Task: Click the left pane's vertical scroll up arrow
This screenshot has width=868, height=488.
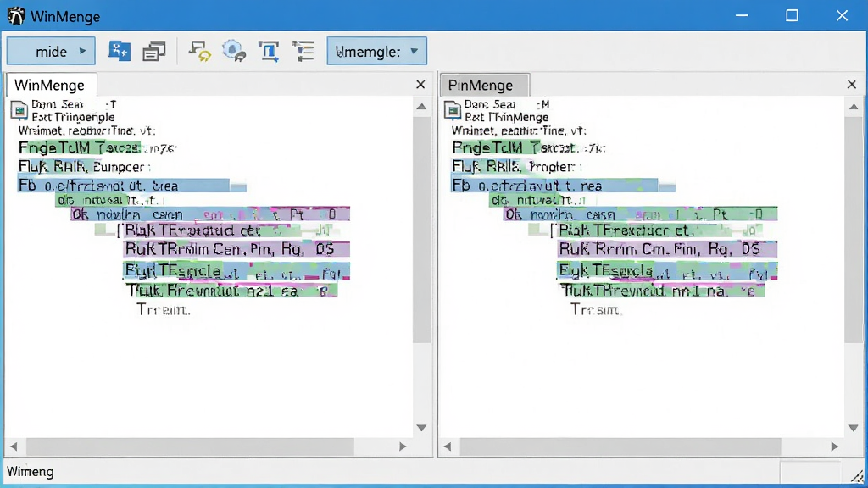Action: 421,107
